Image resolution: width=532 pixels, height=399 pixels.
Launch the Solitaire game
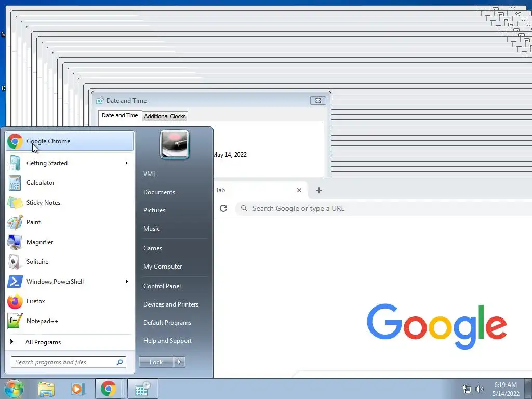(x=70, y=262)
